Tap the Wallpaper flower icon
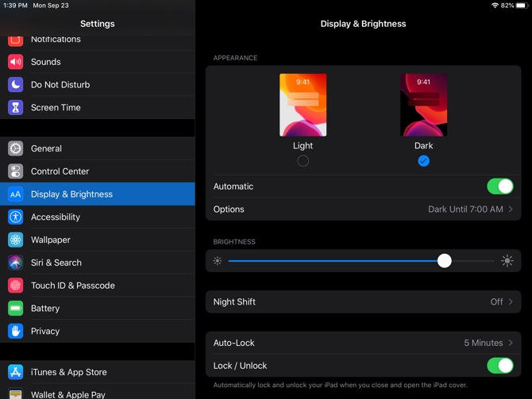532x399 pixels. [x=16, y=240]
